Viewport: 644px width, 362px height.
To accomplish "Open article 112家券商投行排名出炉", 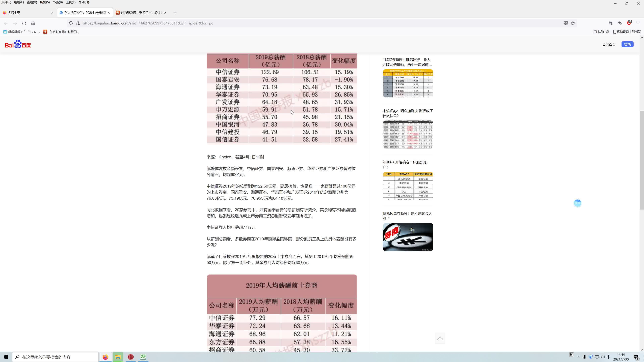I will tap(407, 62).
